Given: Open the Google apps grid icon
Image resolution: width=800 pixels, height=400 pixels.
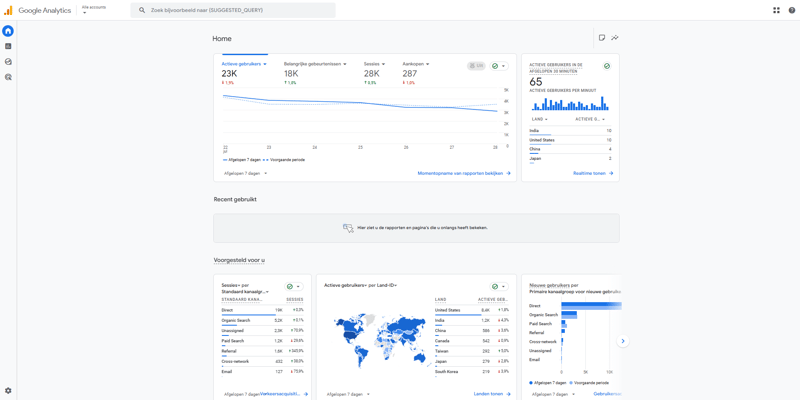Looking at the screenshot, I should coord(776,10).
